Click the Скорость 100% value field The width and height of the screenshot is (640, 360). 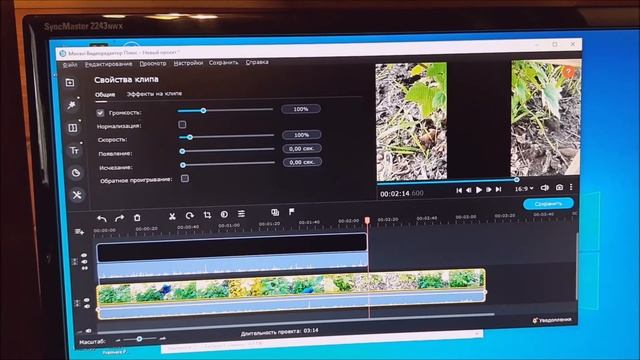[302, 135]
